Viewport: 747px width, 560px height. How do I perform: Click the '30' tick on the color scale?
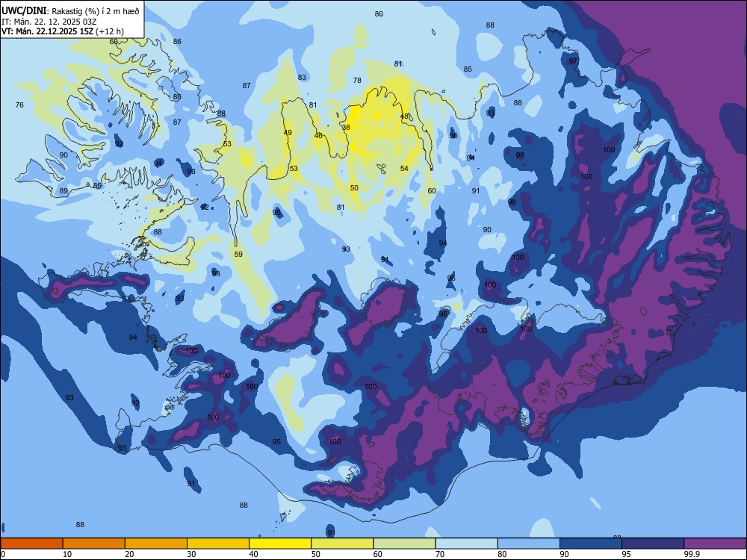pos(191,554)
